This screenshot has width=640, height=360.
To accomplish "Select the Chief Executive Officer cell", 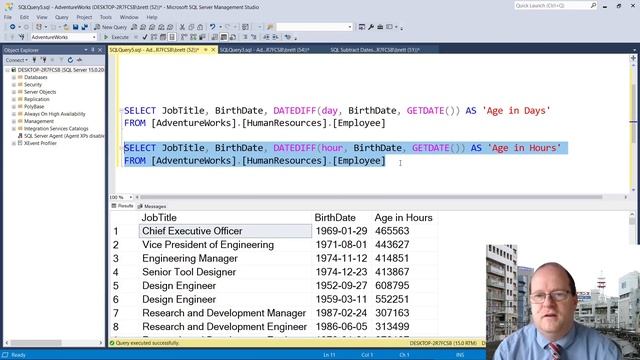I will pyautogui.click(x=225, y=231).
